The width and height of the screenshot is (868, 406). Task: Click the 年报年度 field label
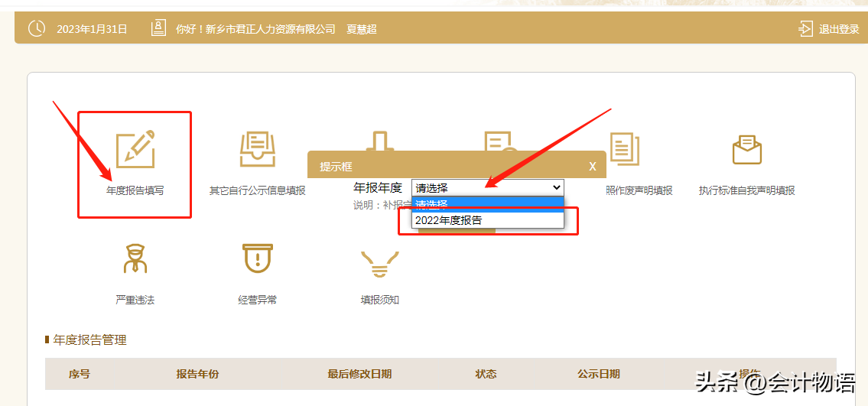pos(378,187)
